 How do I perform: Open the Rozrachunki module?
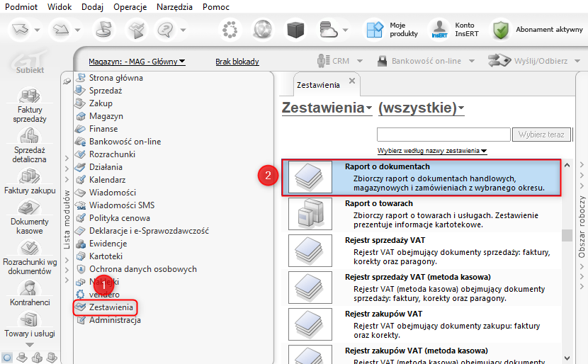pyautogui.click(x=112, y=154)
